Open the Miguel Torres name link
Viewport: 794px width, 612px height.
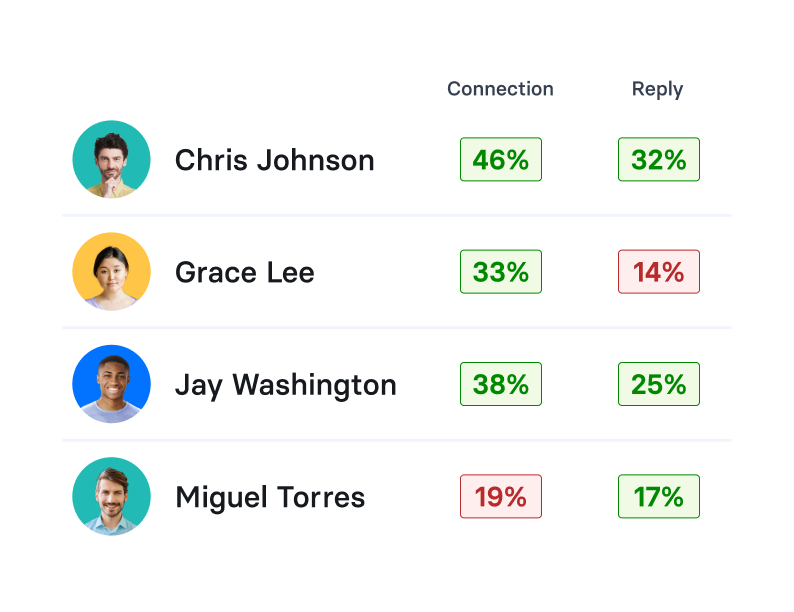click(270, 498)
